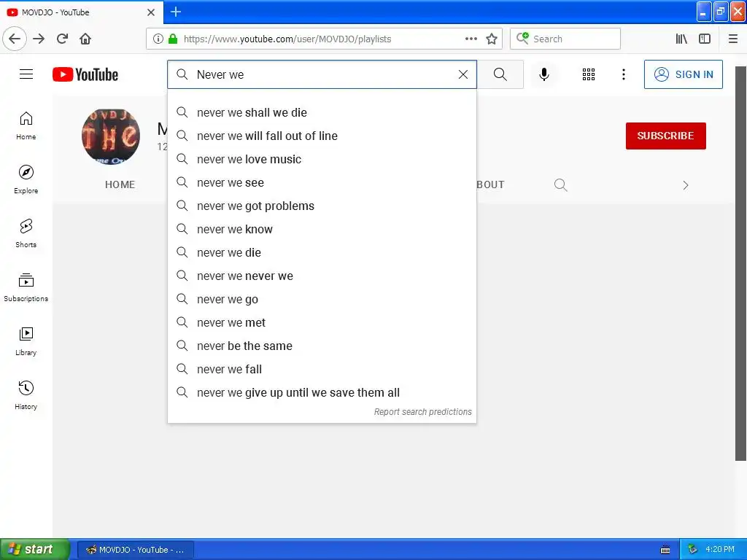Image resolution: width=747 pixels, height=560 pixels.
Task: Select suggestion 'never we know'
Action: tap(322, 229)
